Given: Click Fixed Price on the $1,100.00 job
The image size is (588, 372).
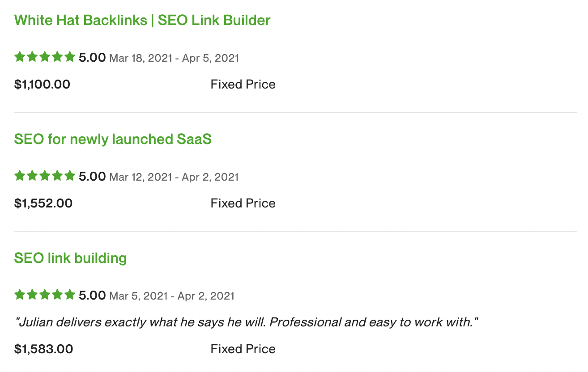Looking at the screenshot, I should [243, 85].
